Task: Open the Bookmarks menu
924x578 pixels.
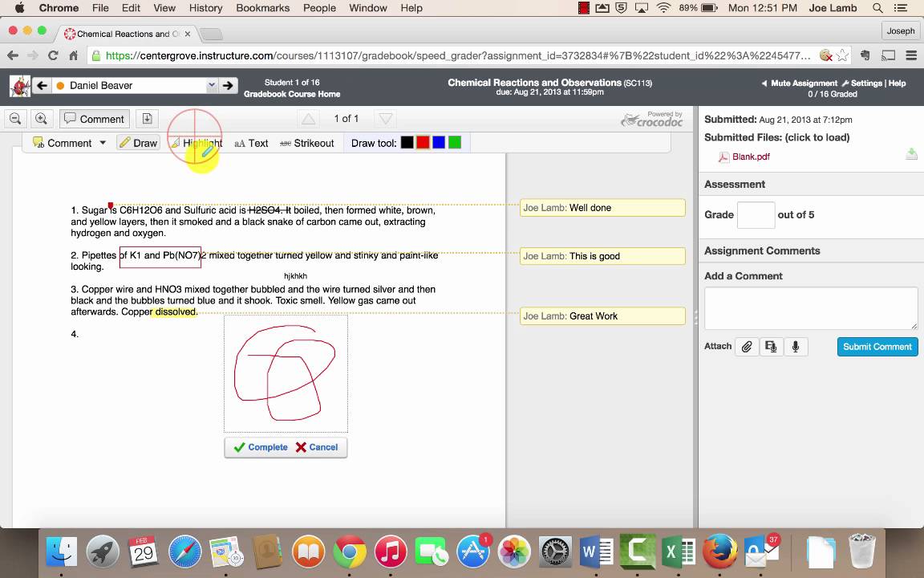Action: 263,8
